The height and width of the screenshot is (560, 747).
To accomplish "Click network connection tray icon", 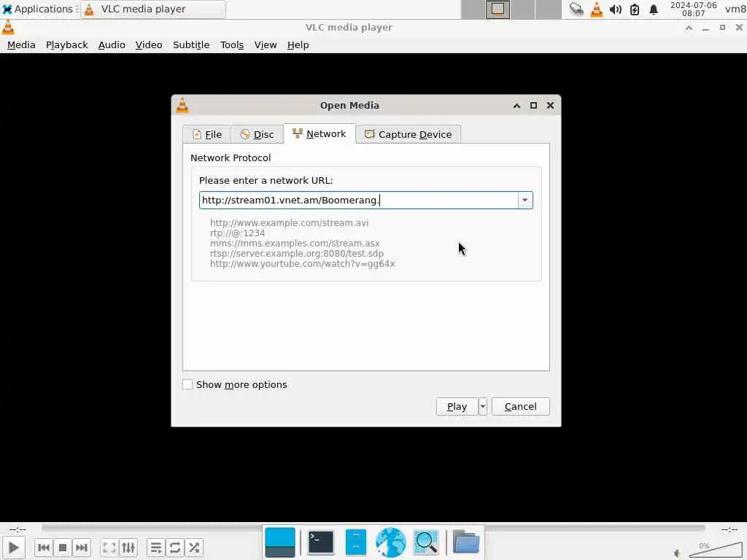I will (x=576, y=9).
